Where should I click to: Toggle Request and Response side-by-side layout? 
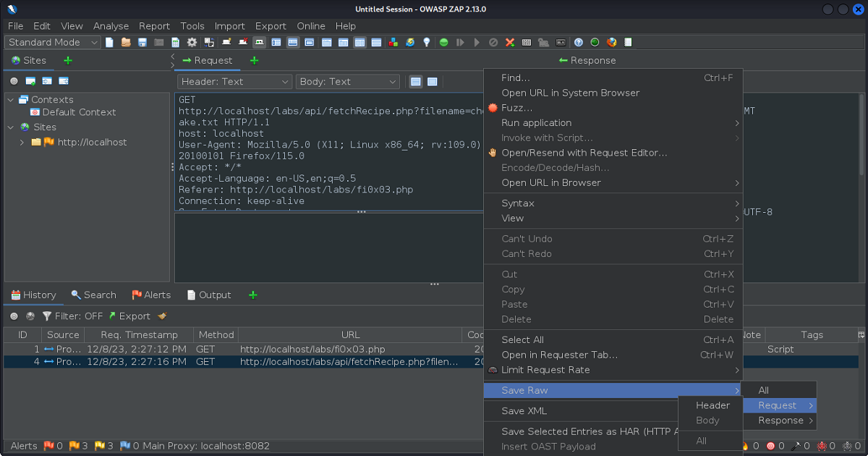pos(359,43)
